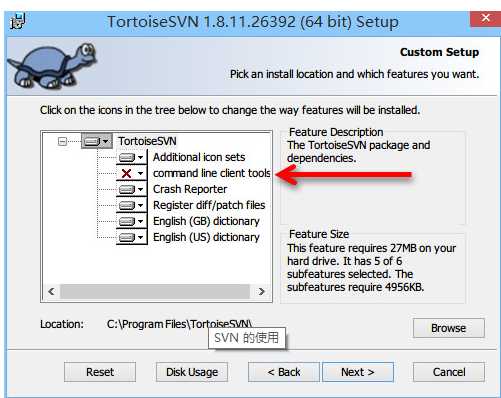The image size is (501, 398).
Task: Select English (US) dictionary tree item
Action: point(206,237)
